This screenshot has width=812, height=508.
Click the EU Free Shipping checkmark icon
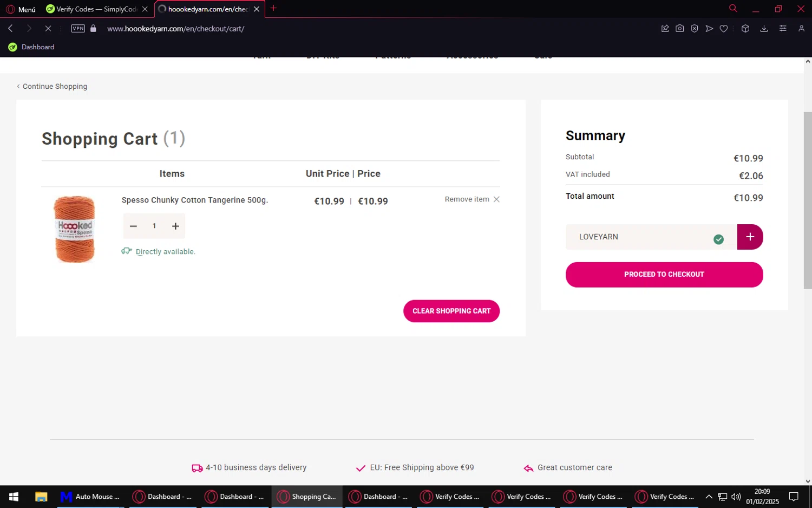[x=361, y=468]
